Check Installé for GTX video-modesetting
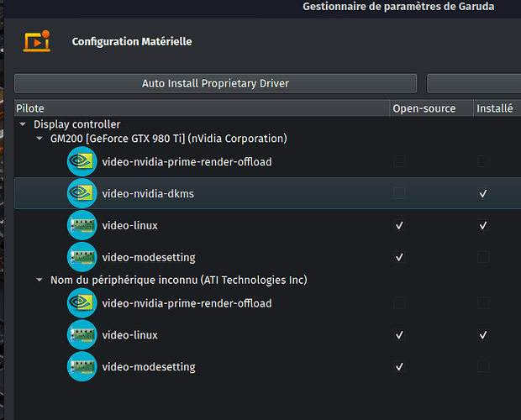The image size is (521, 420). (x=483, y=257)
